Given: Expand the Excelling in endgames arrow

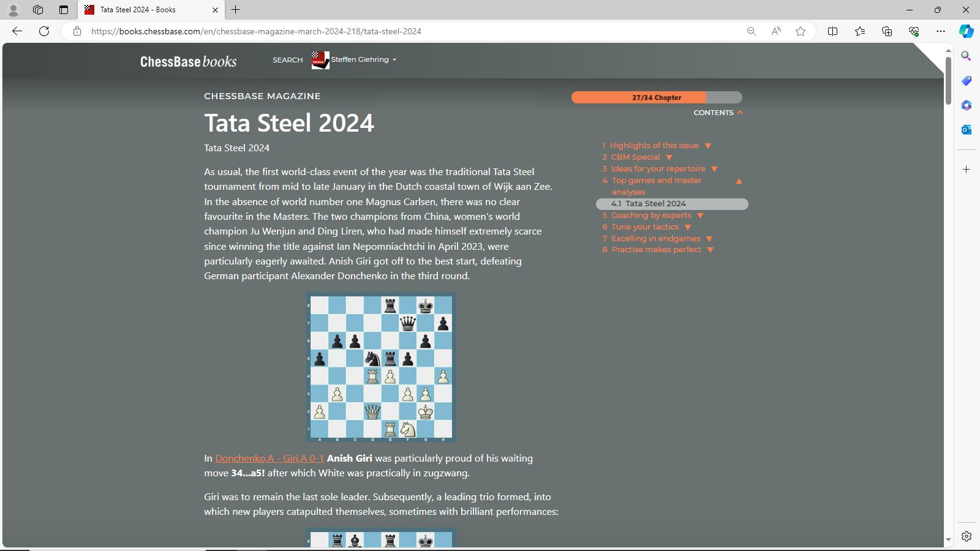Looking at the screenshot, I should (709, 239).
